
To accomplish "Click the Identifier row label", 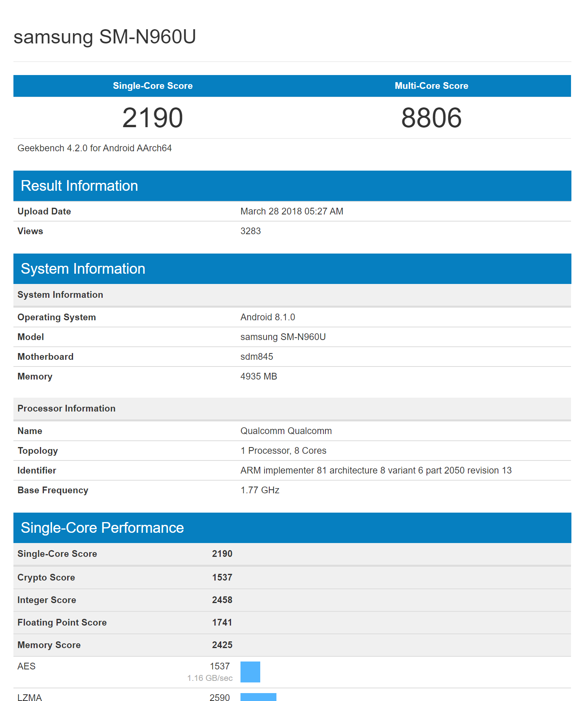I will tap(37, 470).
